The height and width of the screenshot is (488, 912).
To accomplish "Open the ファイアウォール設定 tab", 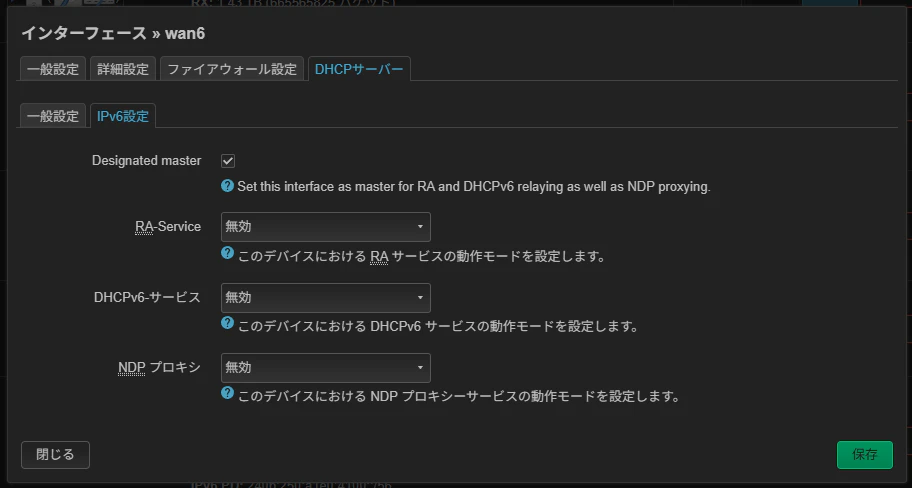I will (x=232, y=69).
